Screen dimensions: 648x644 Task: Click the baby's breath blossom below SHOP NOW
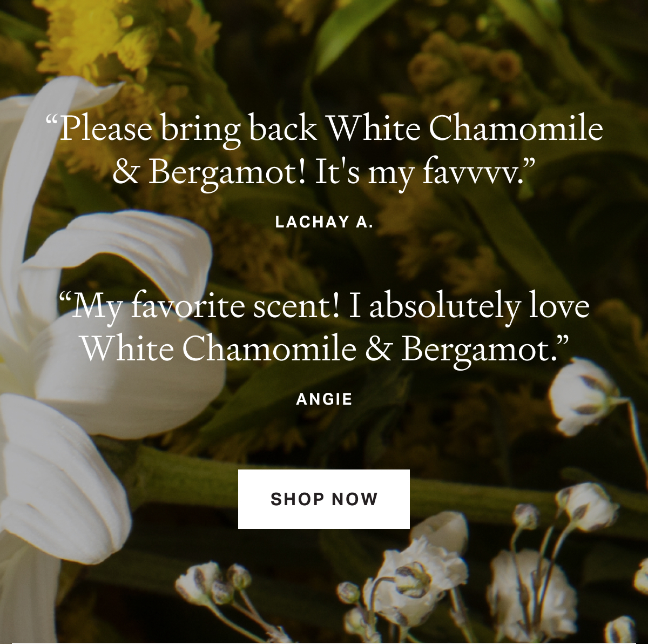click(416, 578)
